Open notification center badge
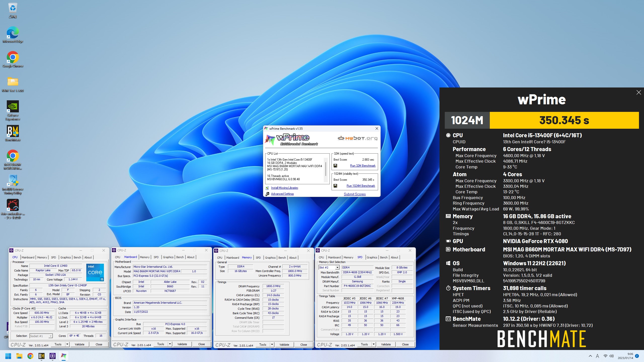 [x=637, y=356]
